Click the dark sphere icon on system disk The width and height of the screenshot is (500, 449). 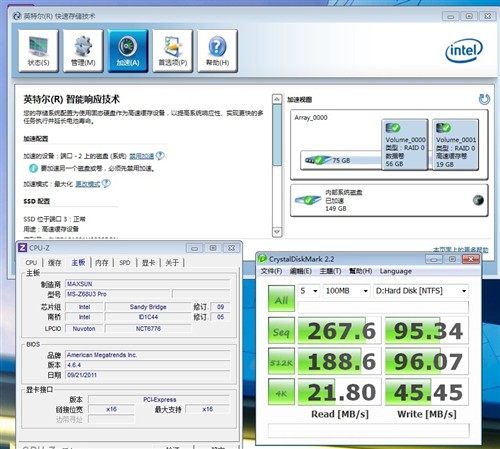(478, 200)
